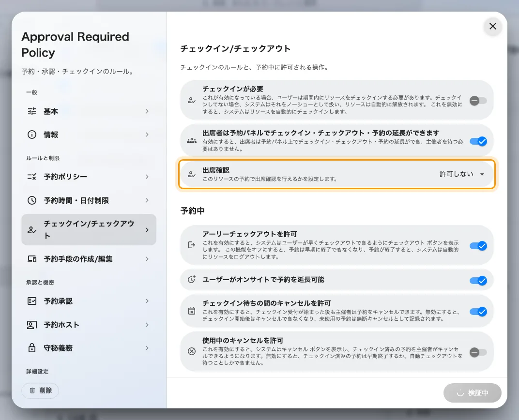This screenshot has height=420, width=519.
Task: Expand the 基本 chevron arrow
Action: click(147, 111)
